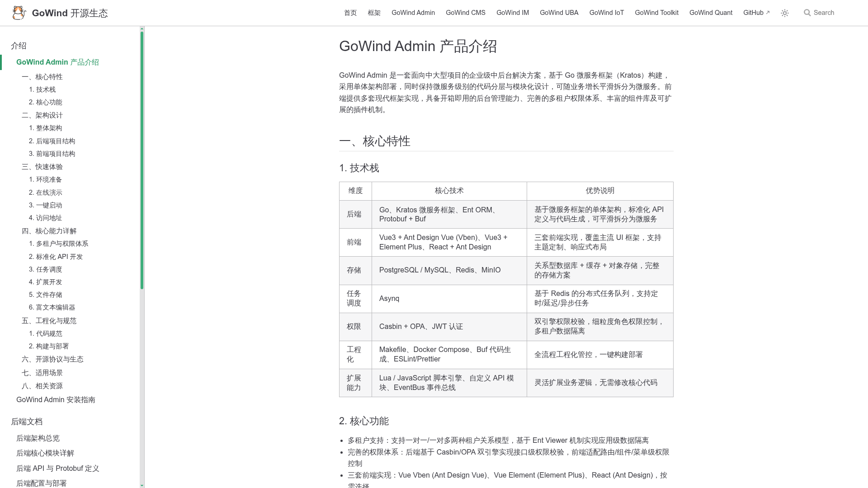868x488 pixels.
Task: Open 3. 任务调度 sidebar link
Action: point(45,269)
